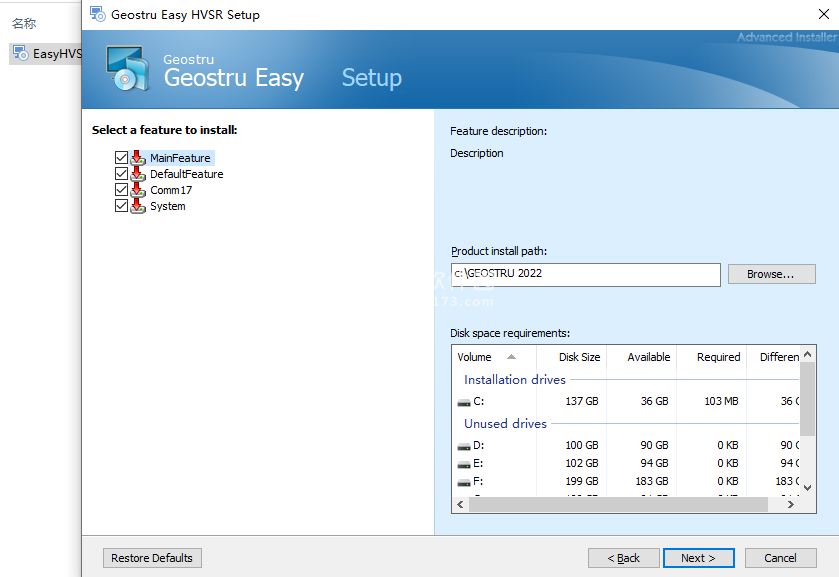Click the Restore Defaults button

click(x=152, y=558)
